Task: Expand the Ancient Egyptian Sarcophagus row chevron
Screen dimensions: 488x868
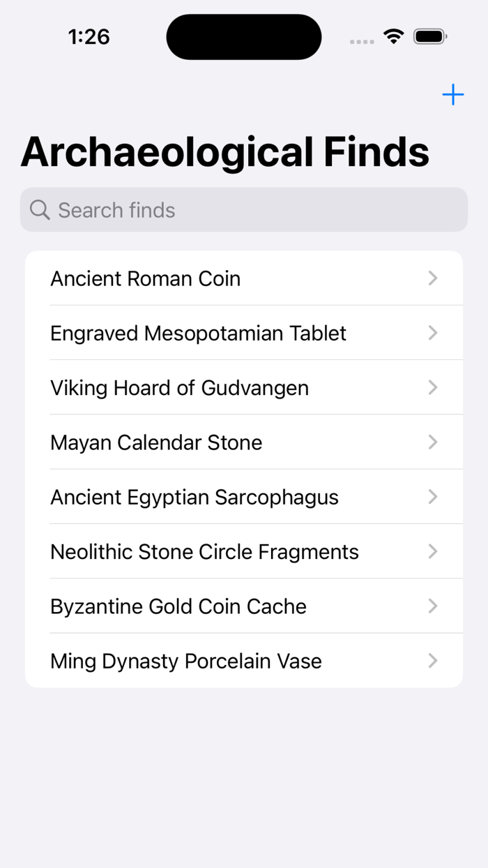Action: (x=433, y=497)
